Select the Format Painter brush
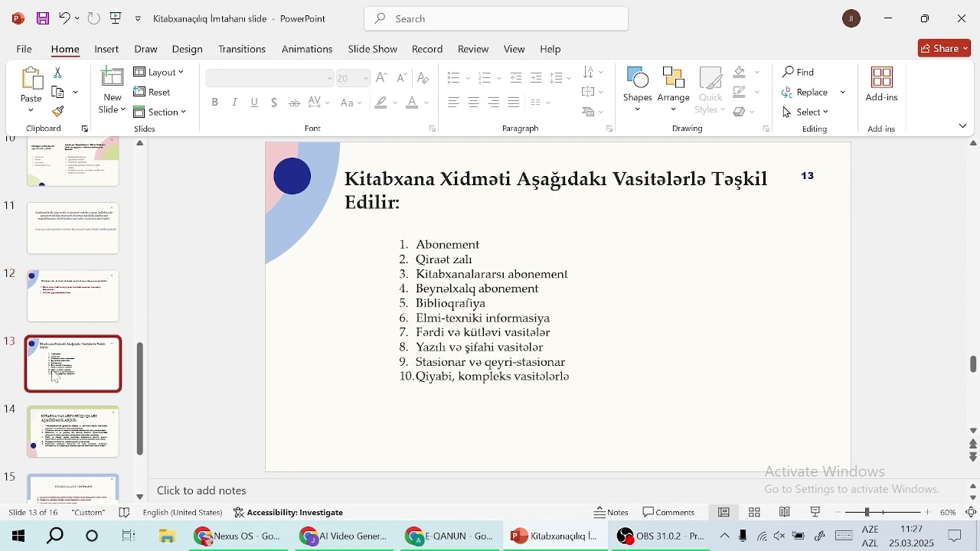980x551 pixels. (58, 112)
